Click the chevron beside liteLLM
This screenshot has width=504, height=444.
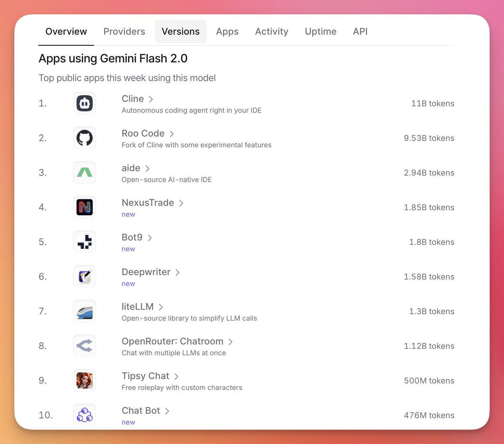(160, 307)
